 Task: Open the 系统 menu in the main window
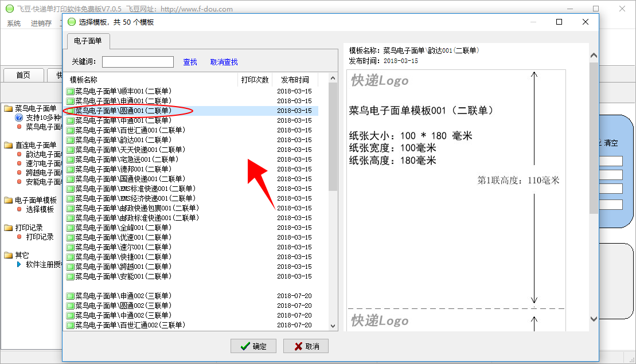click(x=14, y=24)
